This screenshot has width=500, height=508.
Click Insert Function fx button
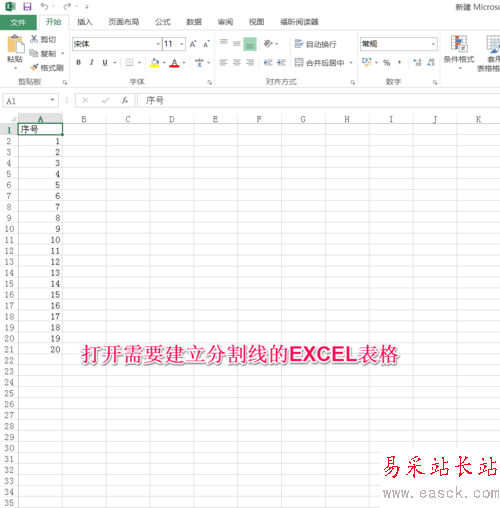[x=125, y=100]
